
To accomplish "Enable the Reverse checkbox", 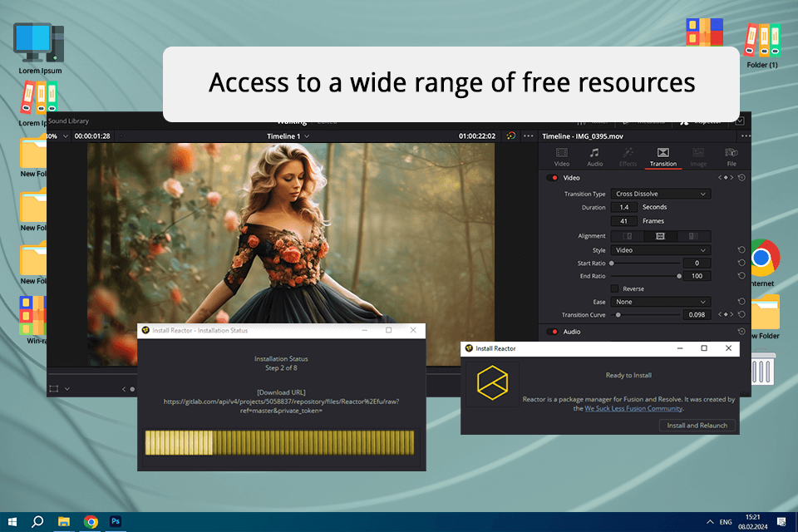I will [x=615, y=288].
